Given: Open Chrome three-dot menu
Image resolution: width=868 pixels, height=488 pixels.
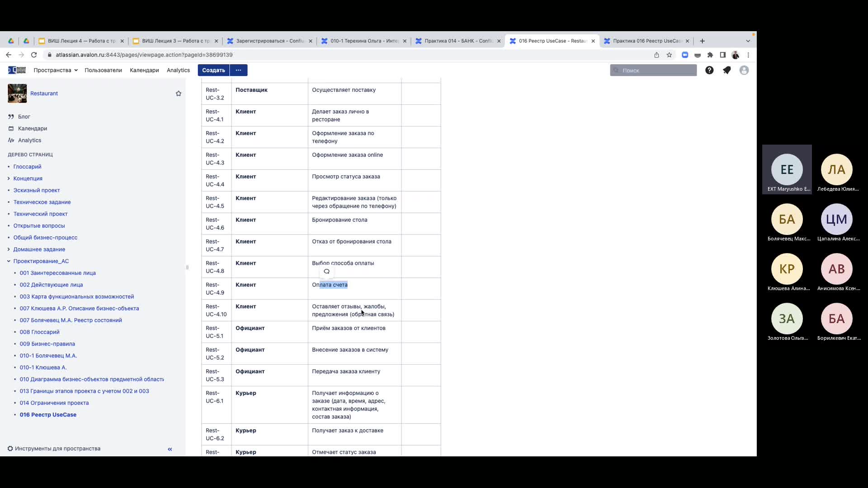Looking at the screenshot, I should pos(748,55).
